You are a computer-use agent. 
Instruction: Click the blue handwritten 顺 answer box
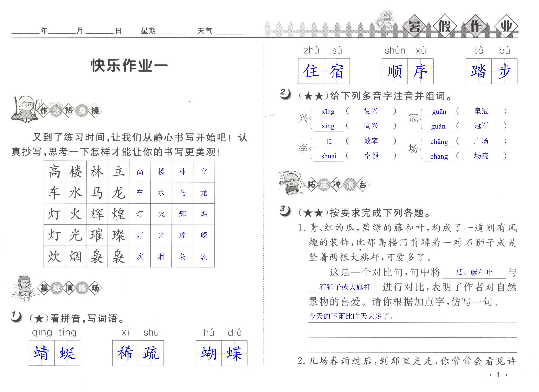(395, 71)
